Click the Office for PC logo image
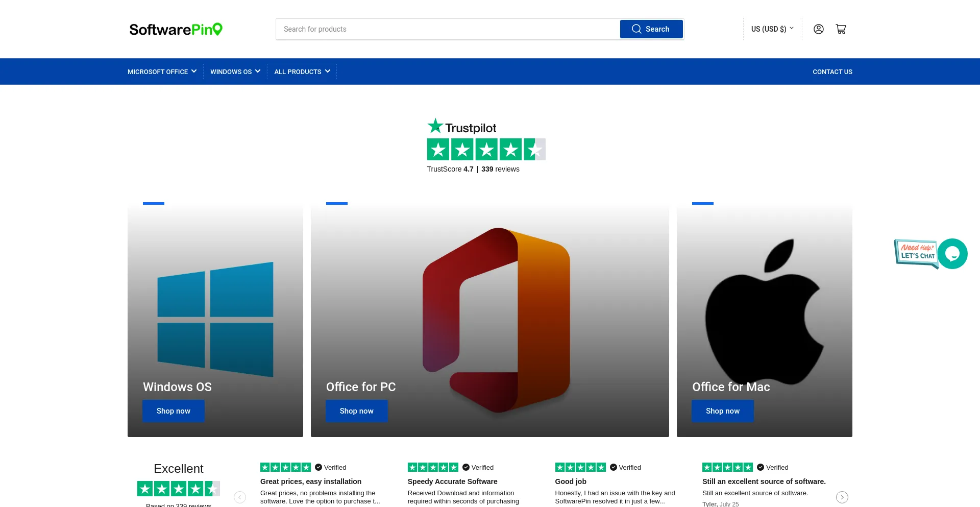The height and width of the screenshot is (507, 980). pyautogui.click(x=496, y=321)
